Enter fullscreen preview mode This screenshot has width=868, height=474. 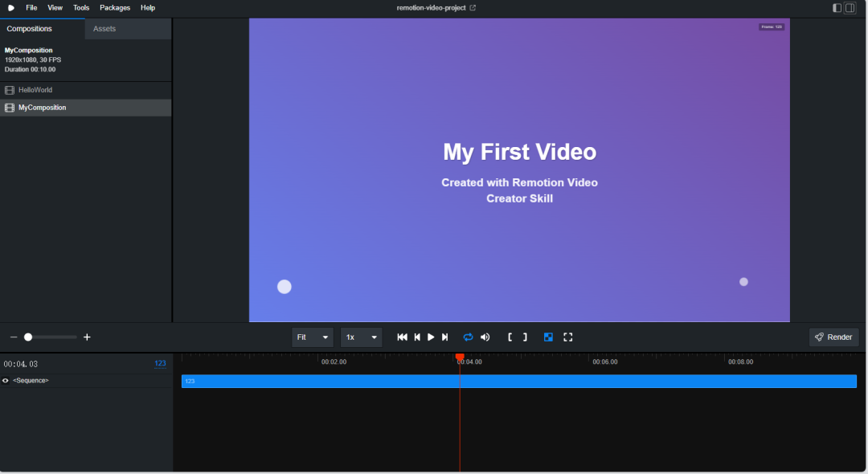(567, 337)
